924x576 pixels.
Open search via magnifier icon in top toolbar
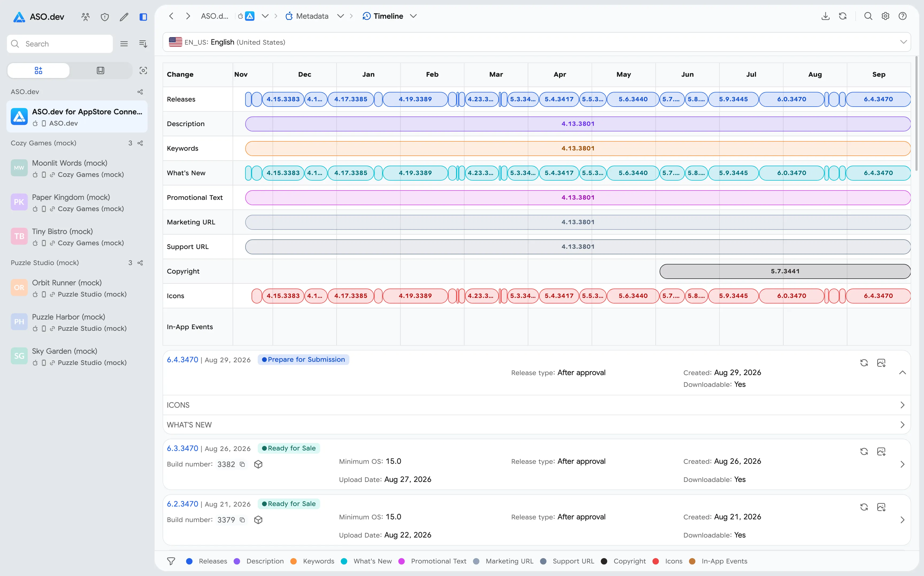(868, 16)
